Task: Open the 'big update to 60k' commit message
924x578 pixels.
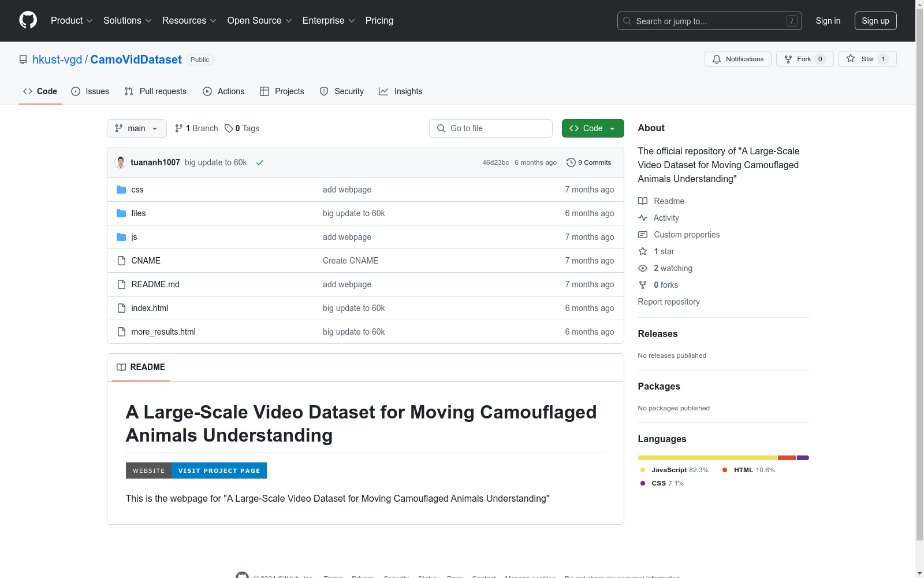Action: point(216,162)
